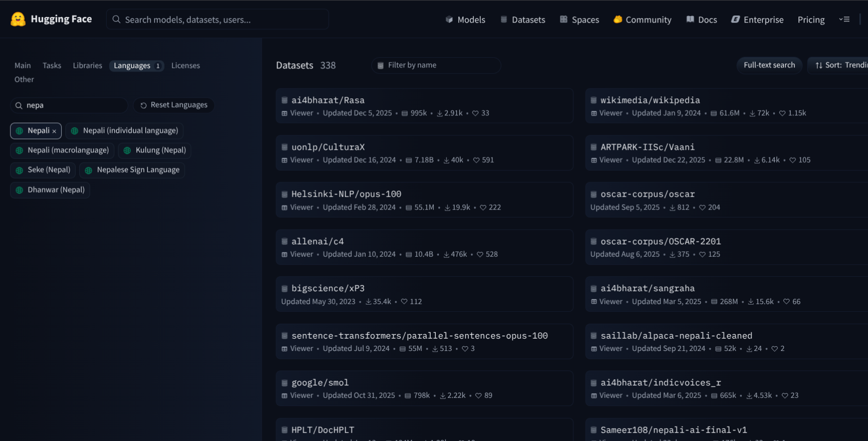This screenshot has width=868, height=441.
Task: Click the Models cube icon
Action: [x=449, y=20]
